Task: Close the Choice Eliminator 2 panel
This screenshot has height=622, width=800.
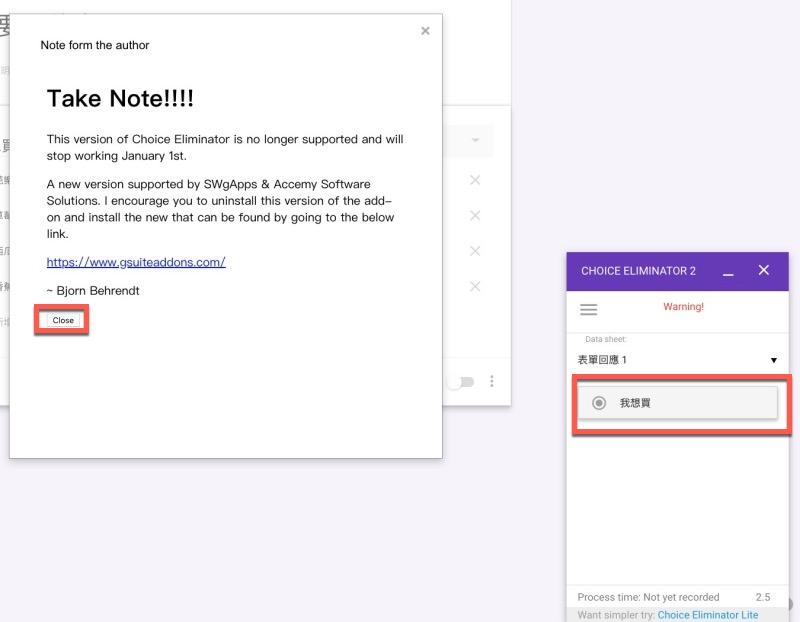Action: tap(763, 270)
